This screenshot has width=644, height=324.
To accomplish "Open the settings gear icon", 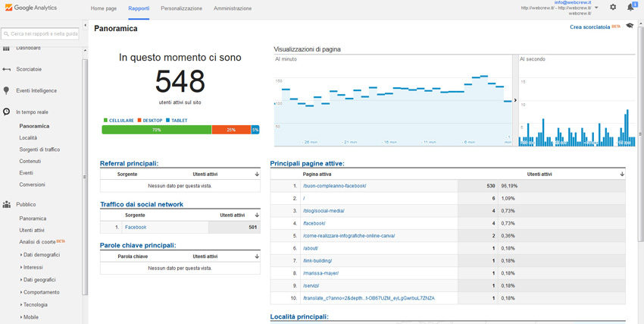I will pyautogui.click(x=613, y=7).
